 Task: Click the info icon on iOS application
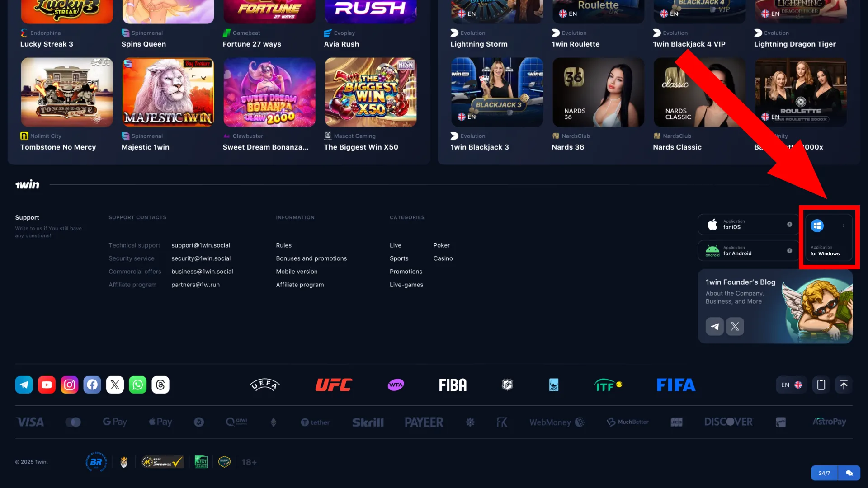tap(789, 225)
